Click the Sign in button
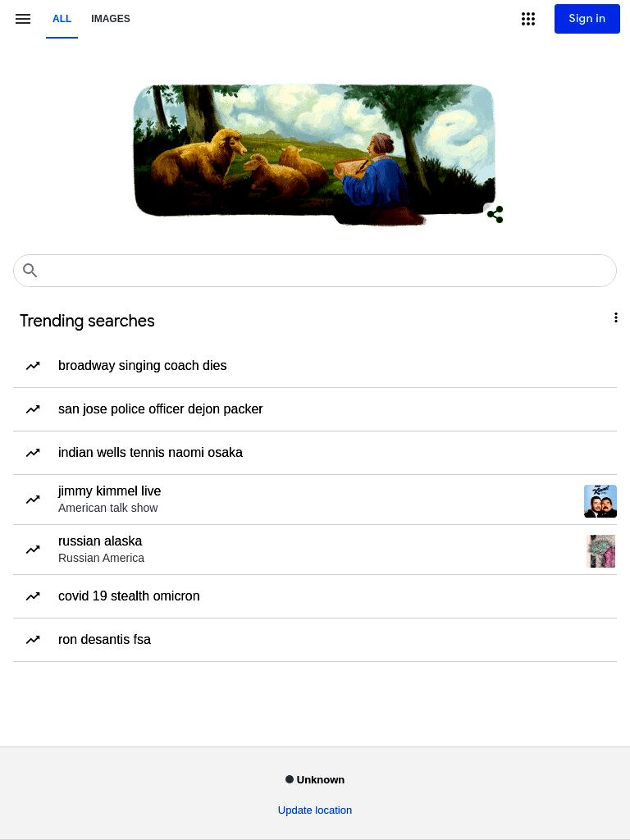 (587, 19)
